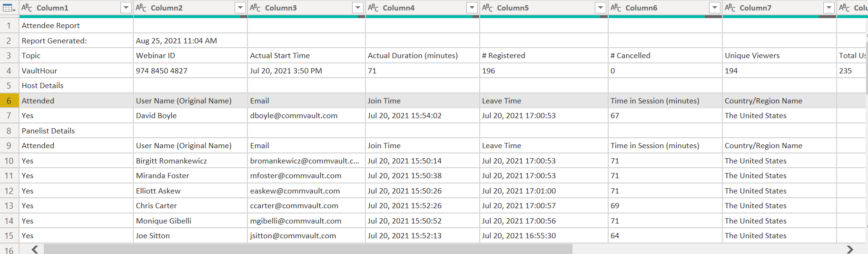Viewport: 868px width, 254px height.
Task: Click the 'VaultHour' cell
Action: pyautogui.click(x=76, y=71)
